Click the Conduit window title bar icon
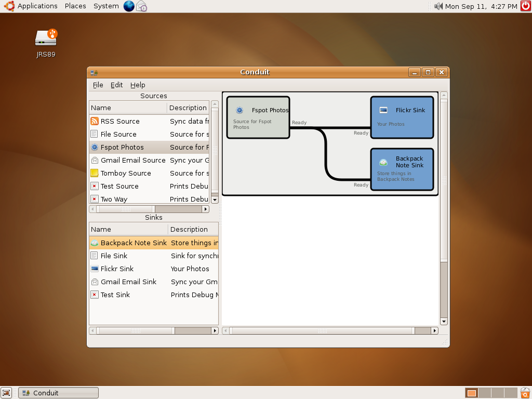This screenshot has width=532, height=399. [94, 72]
